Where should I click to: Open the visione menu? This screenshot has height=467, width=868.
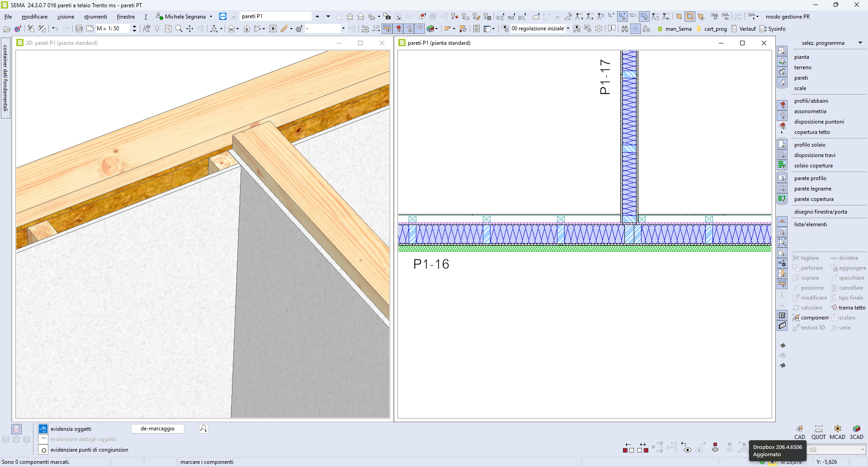66,17
